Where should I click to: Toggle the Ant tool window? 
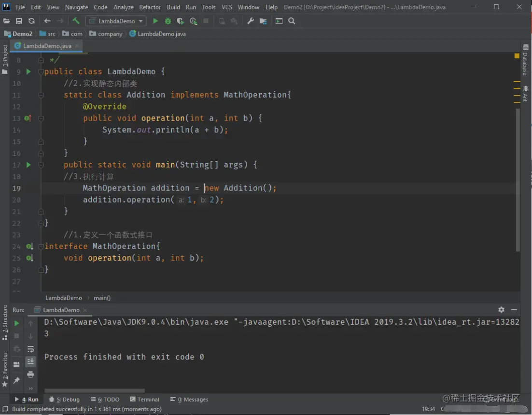(526, 94)
